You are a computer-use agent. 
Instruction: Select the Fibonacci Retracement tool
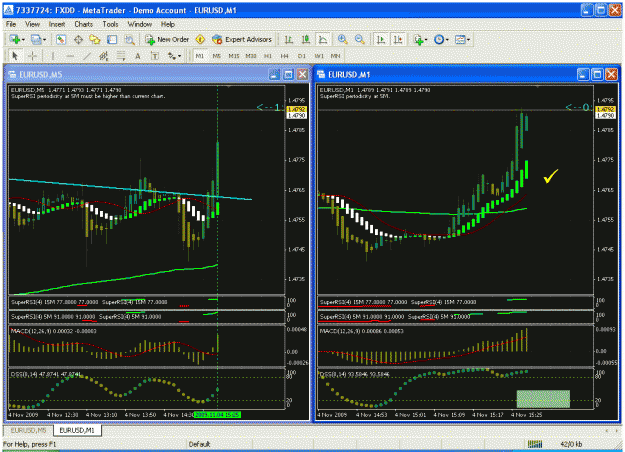(x=121, y=56)
